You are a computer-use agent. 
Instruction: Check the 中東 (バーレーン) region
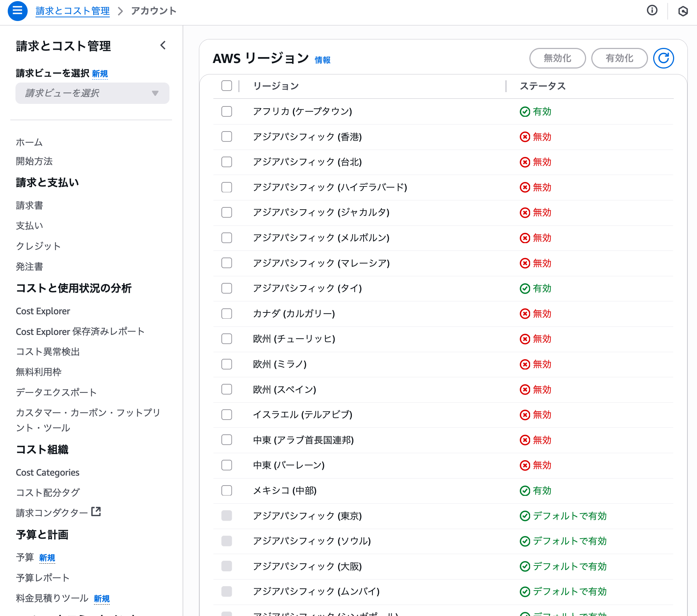(x=227, y=465)
